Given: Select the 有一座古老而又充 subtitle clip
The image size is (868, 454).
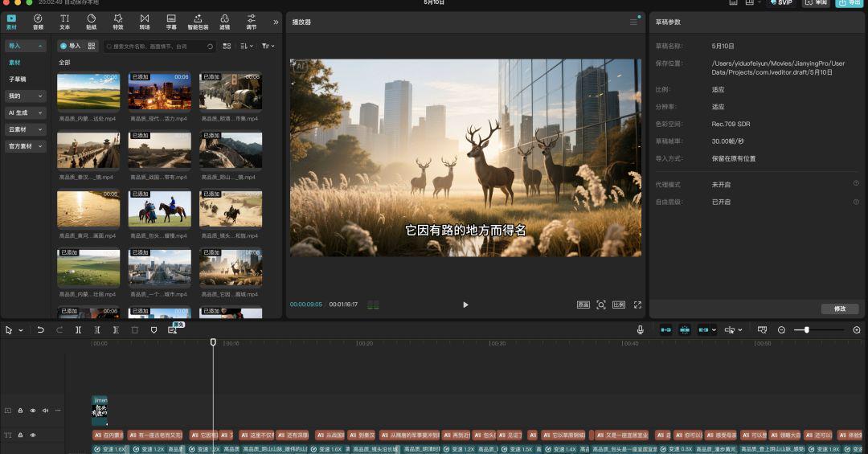Looking at the screenshot, I should click(156, 436).
